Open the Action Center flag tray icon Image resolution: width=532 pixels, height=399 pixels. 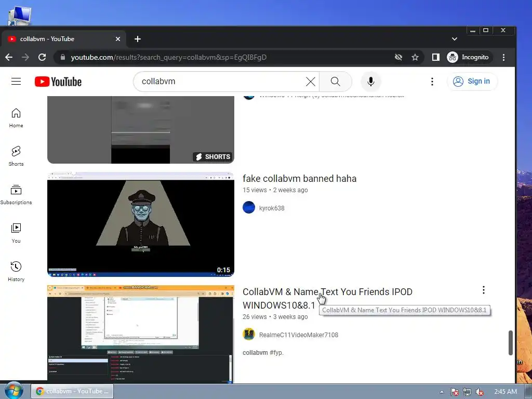(x=454, y=392)
